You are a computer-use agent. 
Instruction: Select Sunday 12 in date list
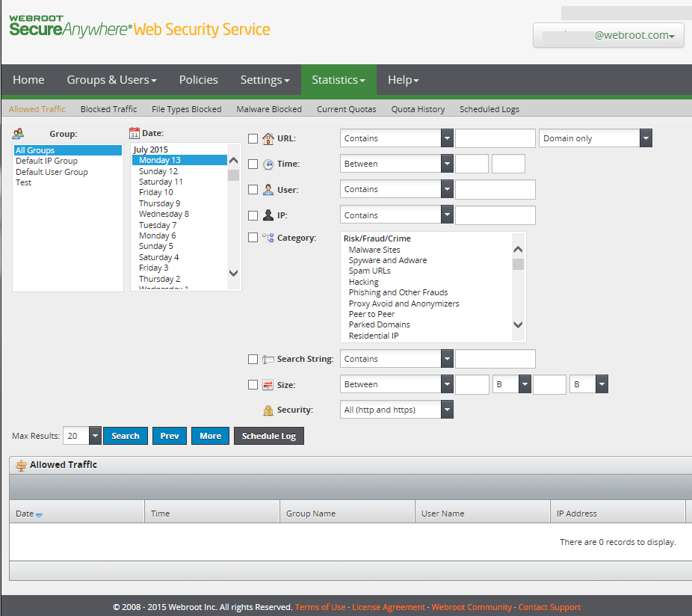(x=179, y=171)
